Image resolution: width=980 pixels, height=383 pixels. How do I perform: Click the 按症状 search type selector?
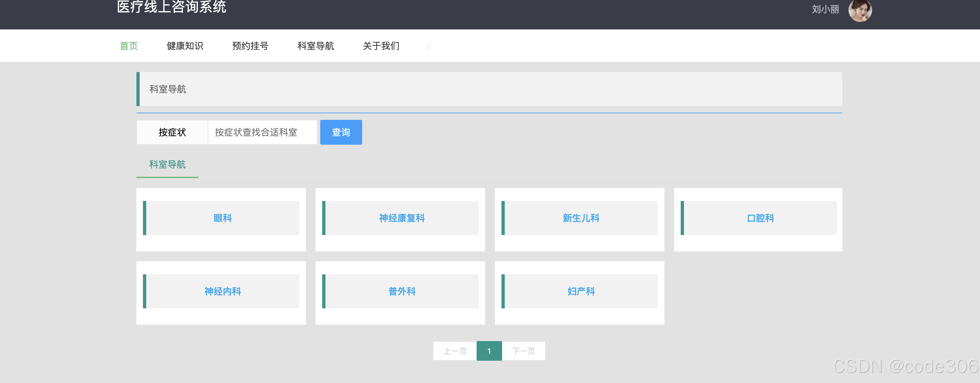pyautogui.click(x=172, y=132)
